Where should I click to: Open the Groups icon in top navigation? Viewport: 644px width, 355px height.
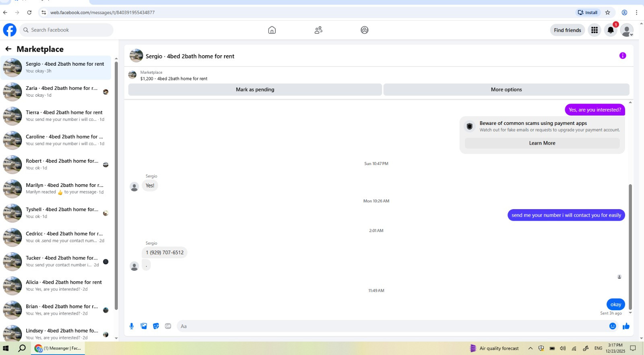[365, 30]
